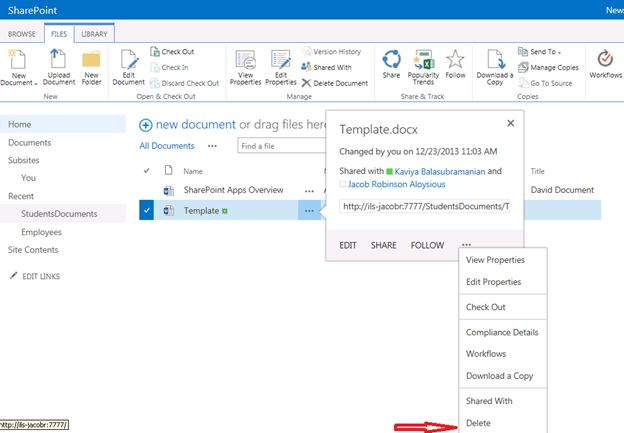624x433 pixels.
Task: Choose View Properties in context menu
Action: (x=495, y=260)
